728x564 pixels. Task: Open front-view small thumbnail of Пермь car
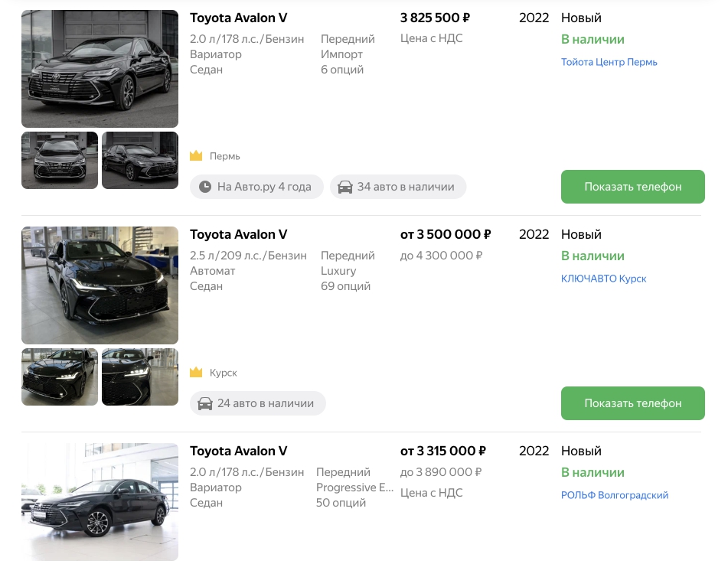coord(60,160)
